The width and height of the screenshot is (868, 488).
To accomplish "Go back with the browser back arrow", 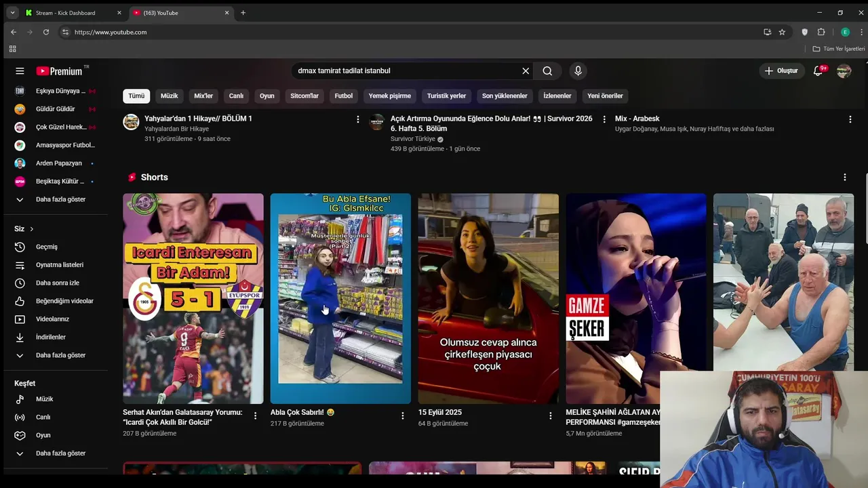I will [x=14, y=32].
